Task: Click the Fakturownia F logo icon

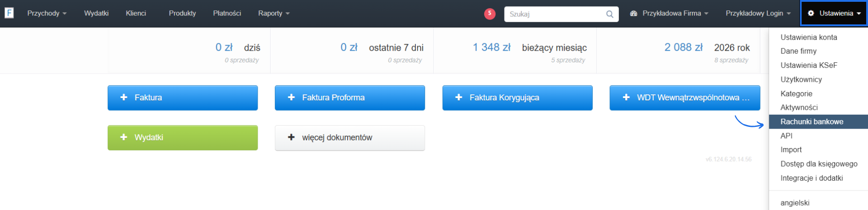Action: (x=9, y=13)
